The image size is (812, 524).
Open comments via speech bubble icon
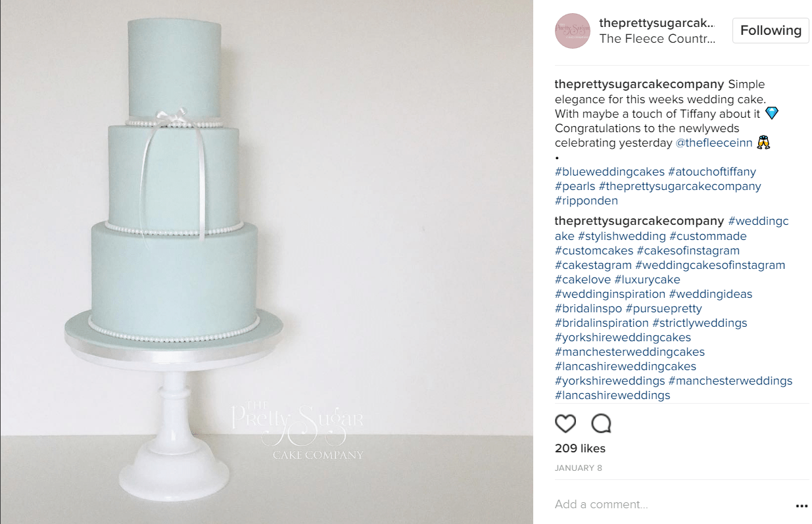[601, 423]
